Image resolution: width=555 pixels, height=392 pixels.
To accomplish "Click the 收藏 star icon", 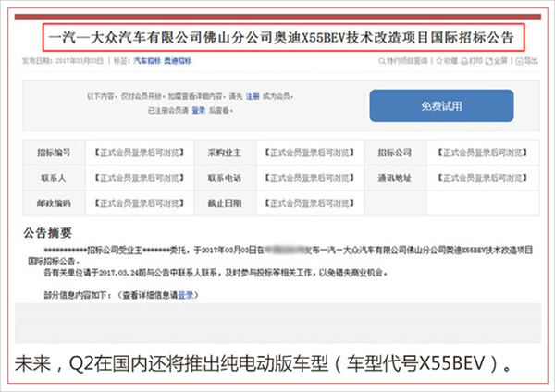I will point(439,61).
